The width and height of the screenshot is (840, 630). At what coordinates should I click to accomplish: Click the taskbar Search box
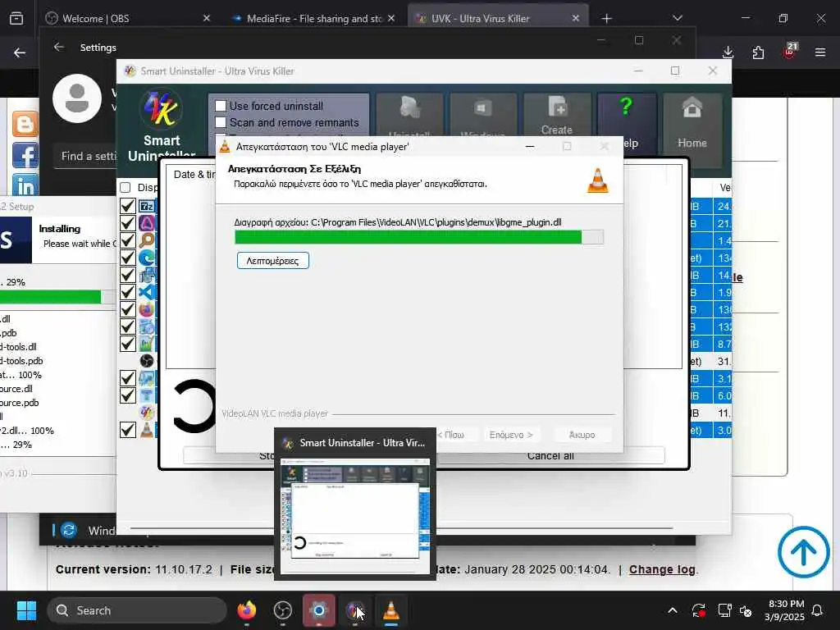coord(137,610)
